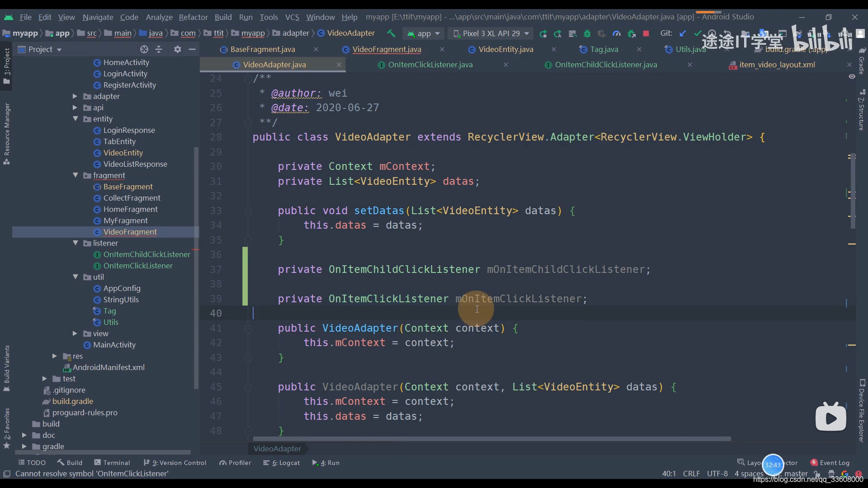Click the editor horizontal scrollbar
The width and height of the screenshot is (868, 488).
point(491,439)
